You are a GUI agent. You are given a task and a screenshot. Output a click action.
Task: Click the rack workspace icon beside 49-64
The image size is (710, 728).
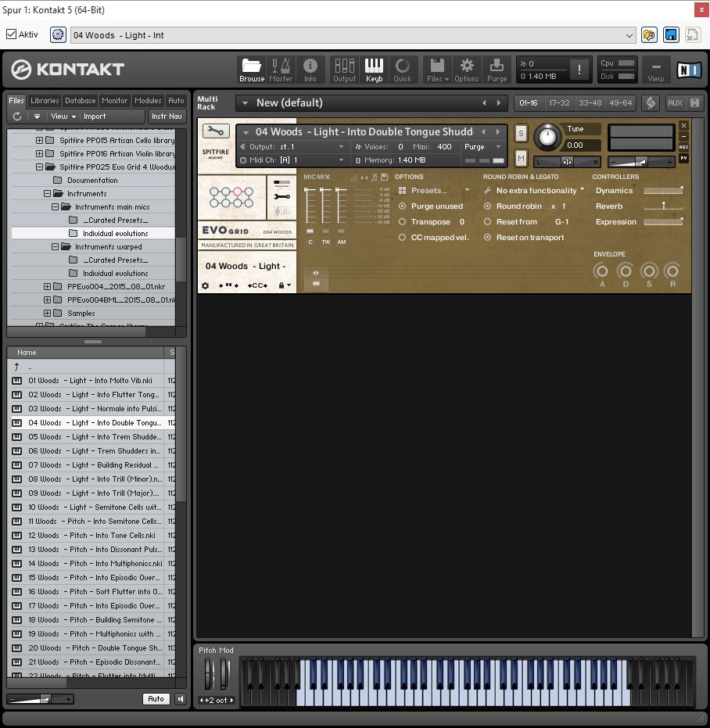[651, 103]
